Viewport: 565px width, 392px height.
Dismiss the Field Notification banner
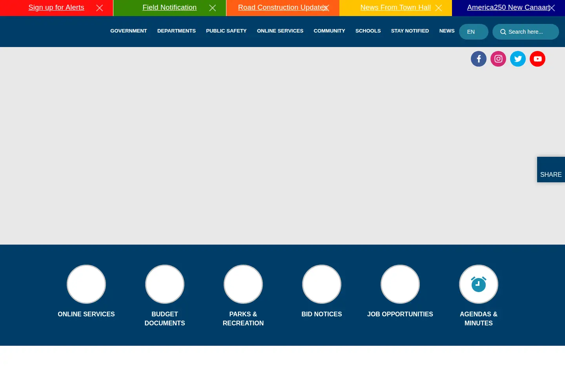213,8
